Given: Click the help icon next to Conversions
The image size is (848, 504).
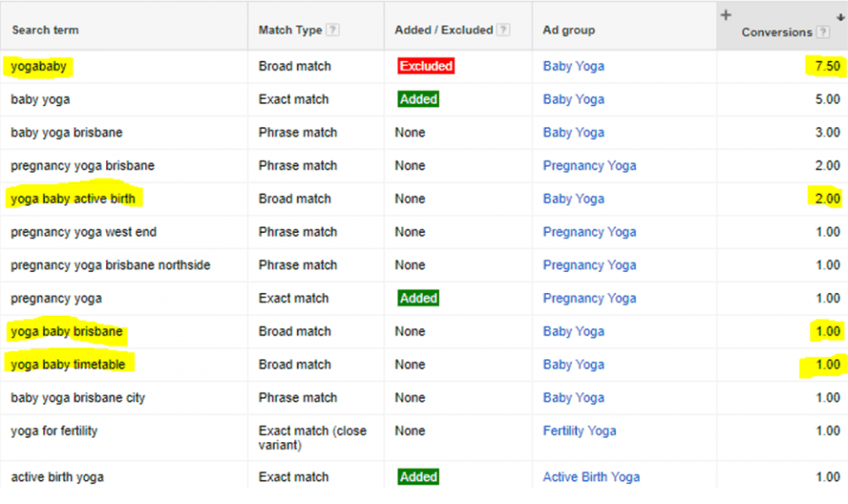Looking at the screenshot, I should click(823, 33).
